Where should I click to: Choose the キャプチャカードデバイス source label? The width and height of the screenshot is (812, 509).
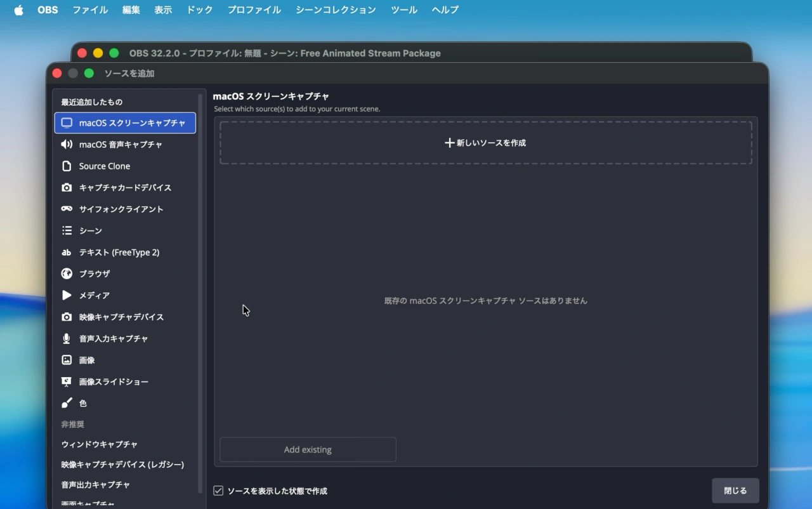point(126,188)
